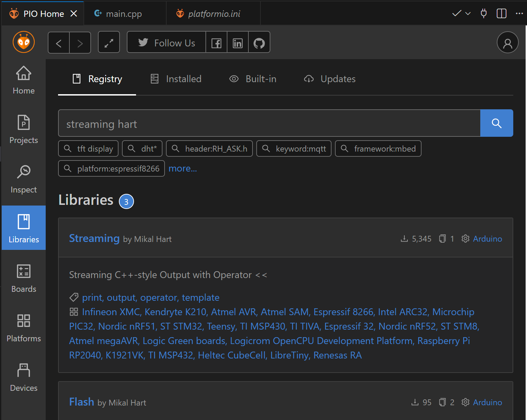Open the LibreTiny platform link
The height and width of the screenshot is (420, 527).
290,355
